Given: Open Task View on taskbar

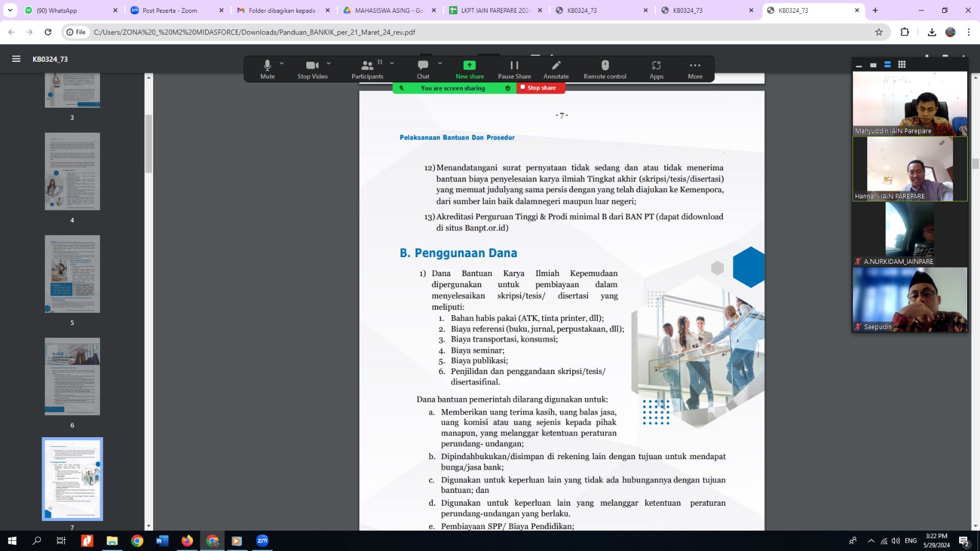Looking at the screenshot, I should (x=61, y=541).
